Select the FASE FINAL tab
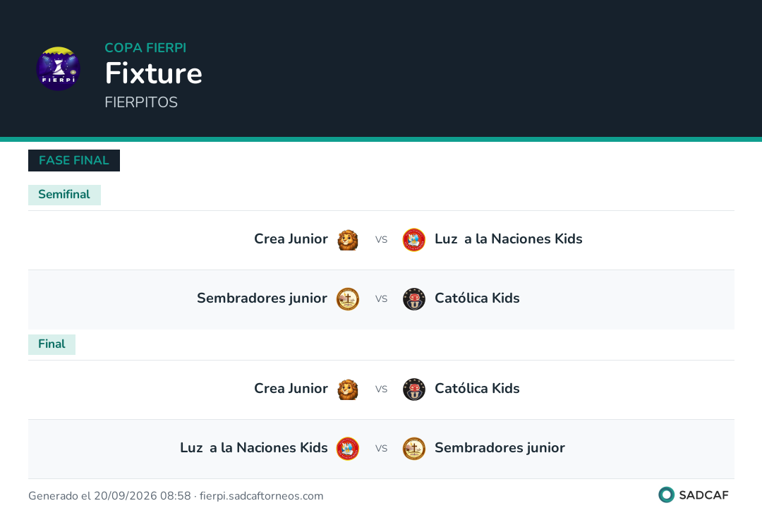This screenshot has width=762, height=532. tap(74, 160)
